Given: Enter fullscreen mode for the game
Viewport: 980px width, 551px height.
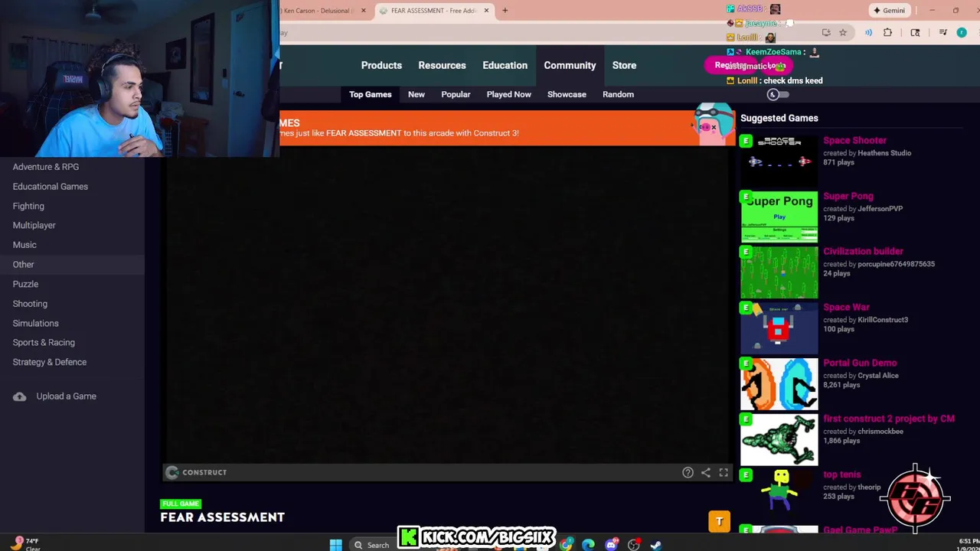Looking at the screenshot, I should click(724, 473).
